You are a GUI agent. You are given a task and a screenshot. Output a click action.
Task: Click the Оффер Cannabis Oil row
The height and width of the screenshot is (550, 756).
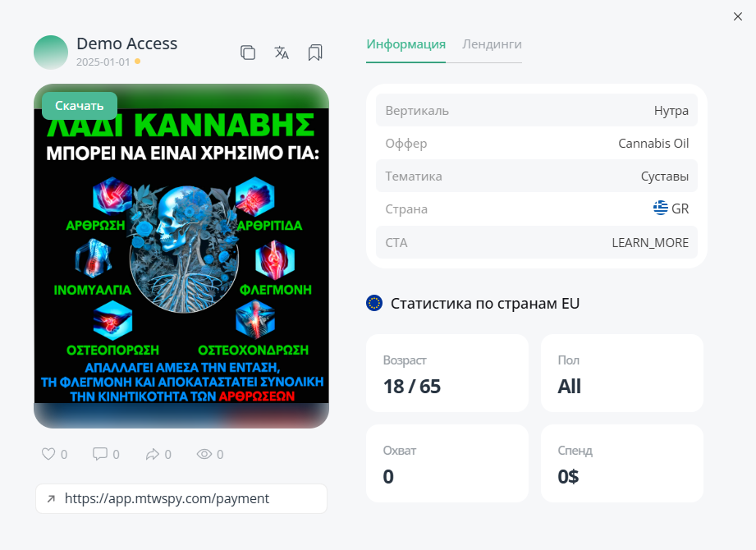pyautogui.click(x=537, y=144)
